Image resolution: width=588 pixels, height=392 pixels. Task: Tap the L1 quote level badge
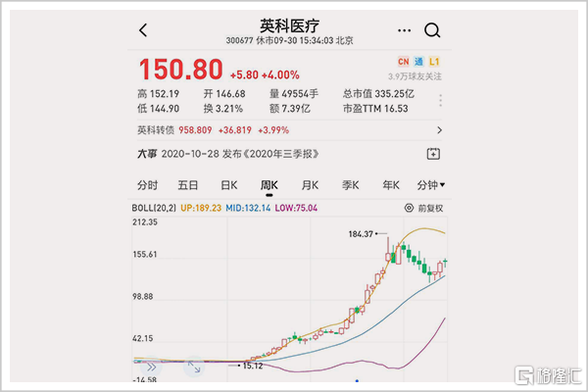coord(434,62)
